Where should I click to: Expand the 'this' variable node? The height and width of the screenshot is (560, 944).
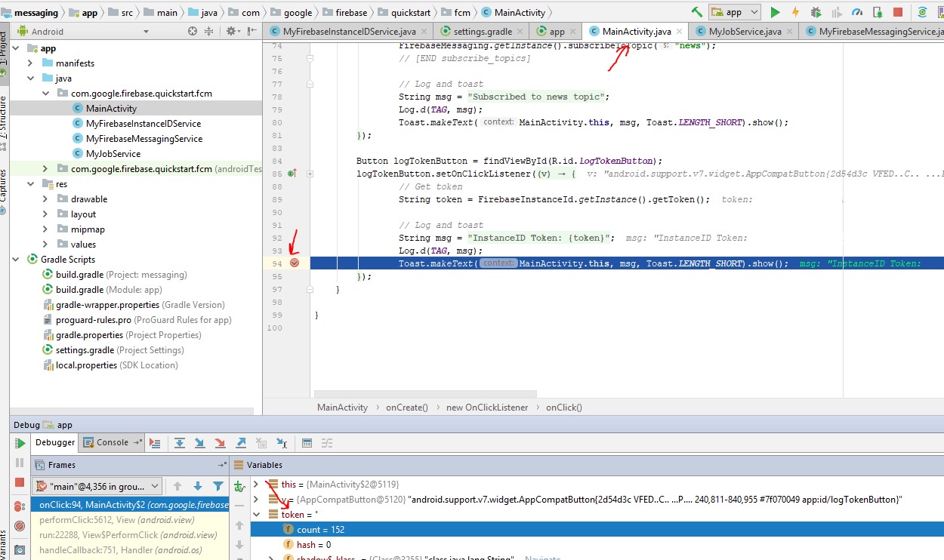[256, 485]
